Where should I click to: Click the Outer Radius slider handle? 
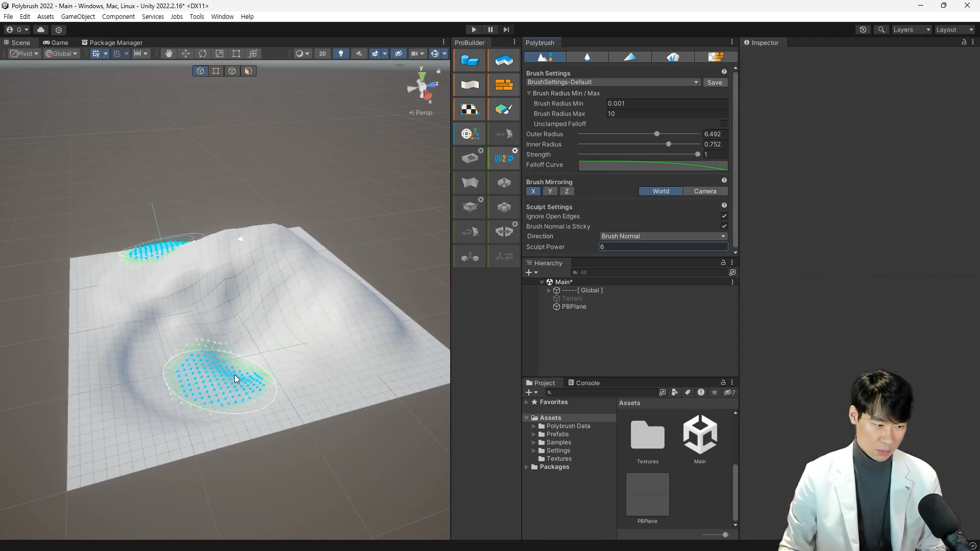(657, 134)
